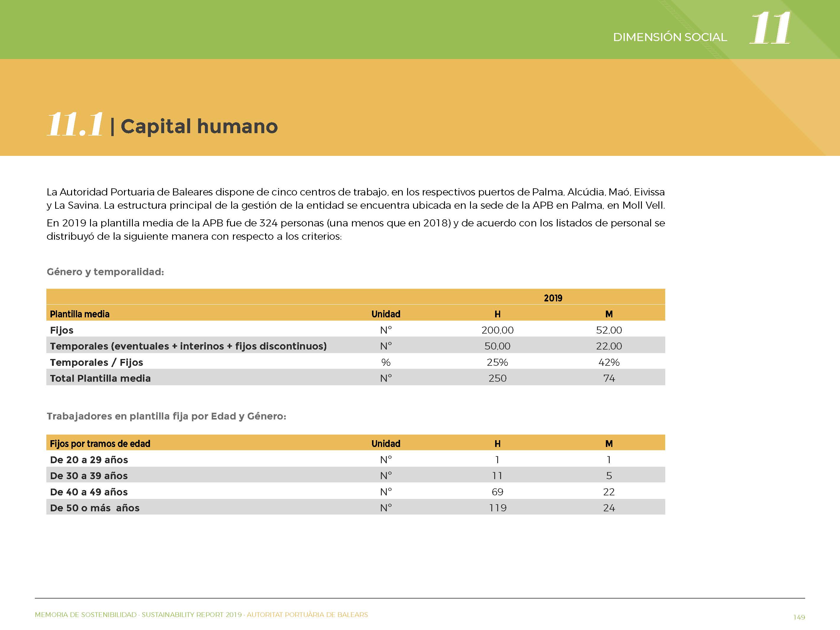Click the 'DIMENSIÓN SOCIAL' header text
Screen dimensions: 840x630
670,37
